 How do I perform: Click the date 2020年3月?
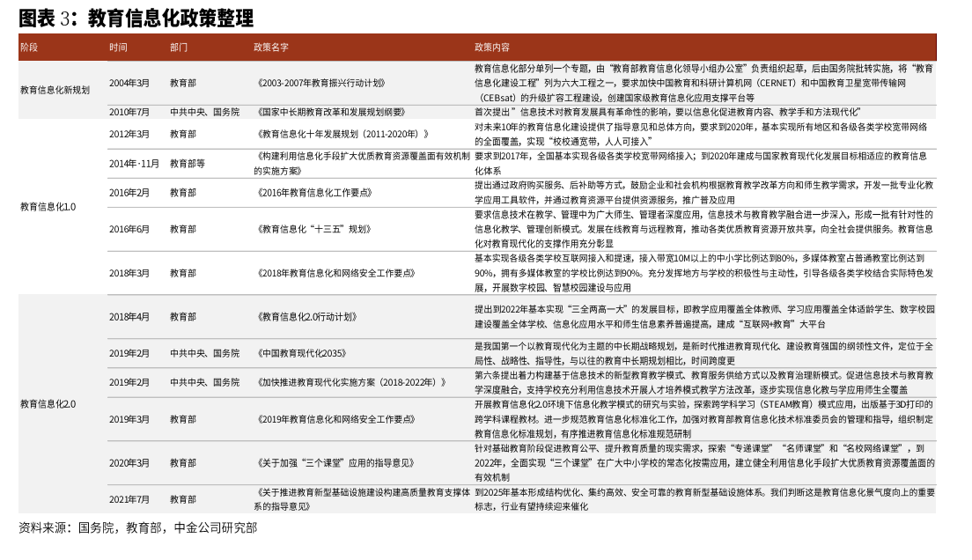click(x=129, y=462)
